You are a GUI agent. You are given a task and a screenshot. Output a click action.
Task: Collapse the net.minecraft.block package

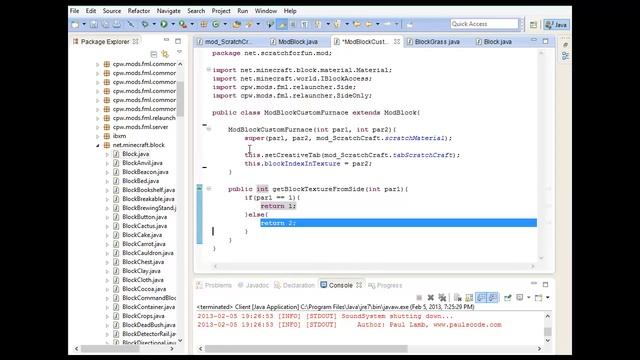click(x=98, y=145)
